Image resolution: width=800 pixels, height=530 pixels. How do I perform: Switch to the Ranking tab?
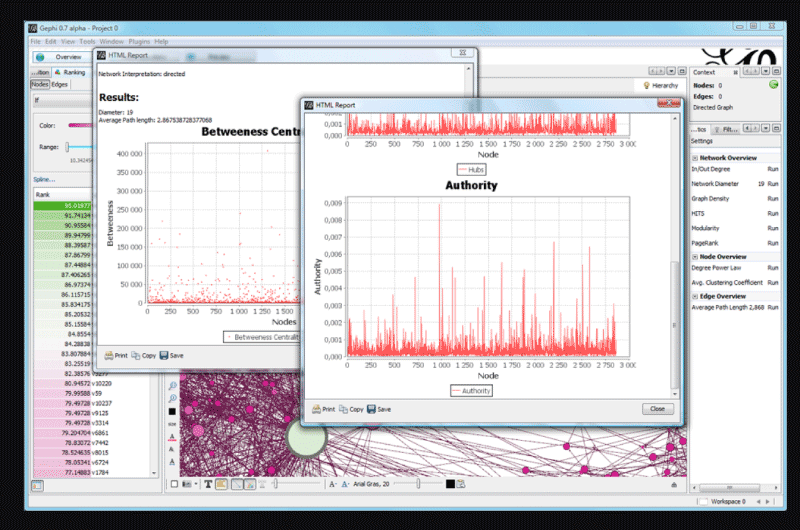coord(70,72)
